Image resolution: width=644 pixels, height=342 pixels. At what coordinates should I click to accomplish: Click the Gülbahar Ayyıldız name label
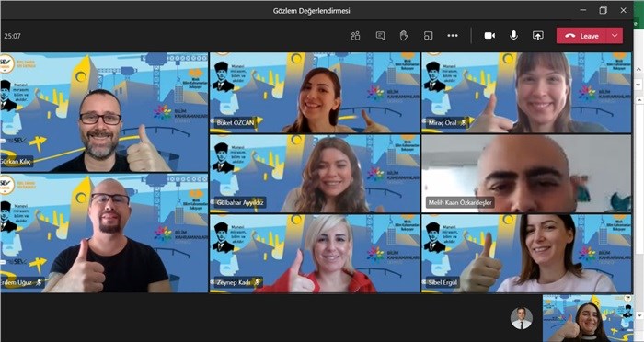click(240, 202)
